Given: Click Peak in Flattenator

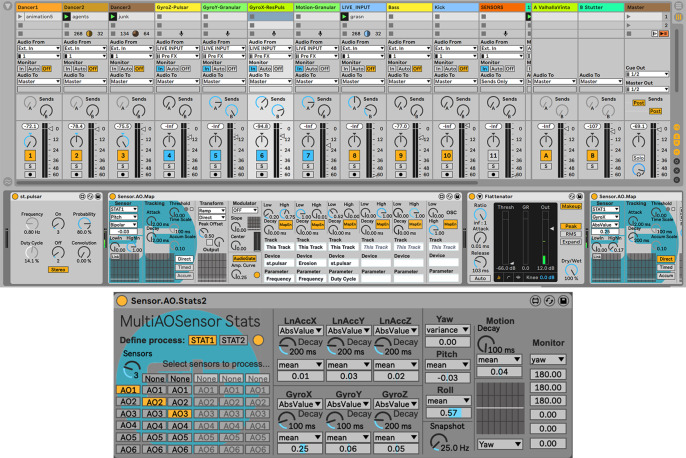Looking at the screenshot, I should coord(571,226).
